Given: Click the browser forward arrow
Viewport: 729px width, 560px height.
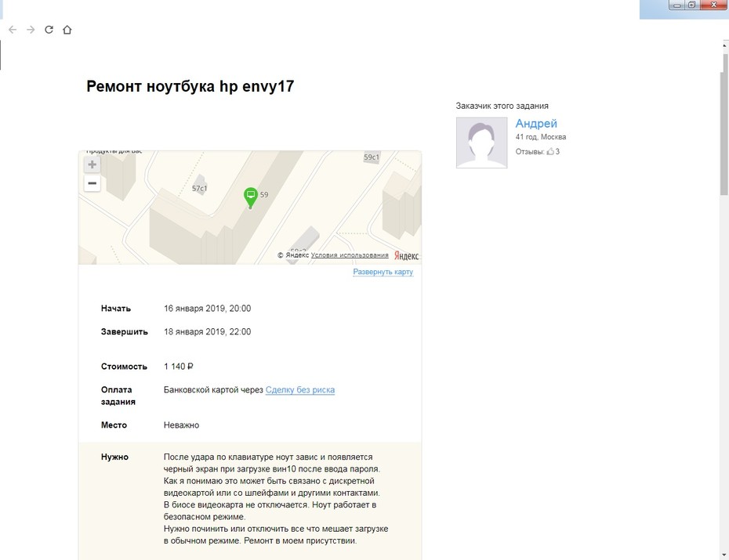Looking at the screenshot, I should click(31, 30).
